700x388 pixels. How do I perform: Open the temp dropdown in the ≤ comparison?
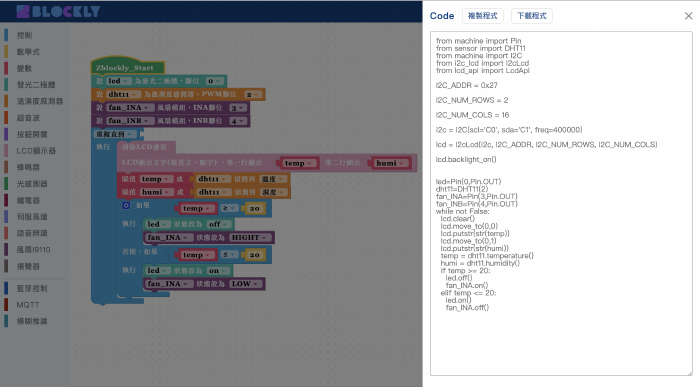[x=196, y=255]
